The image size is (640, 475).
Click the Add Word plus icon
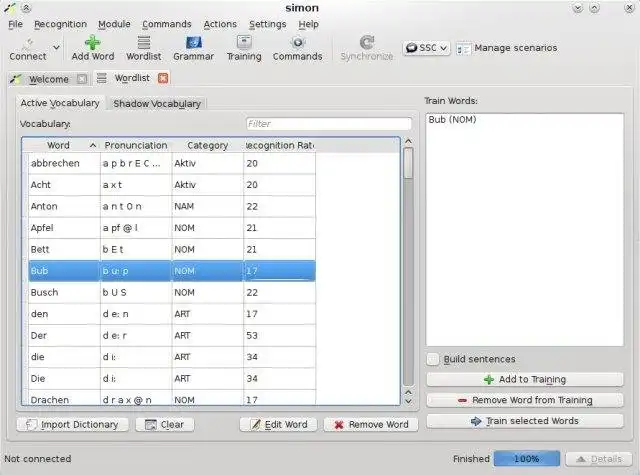(x=93, y=42)
